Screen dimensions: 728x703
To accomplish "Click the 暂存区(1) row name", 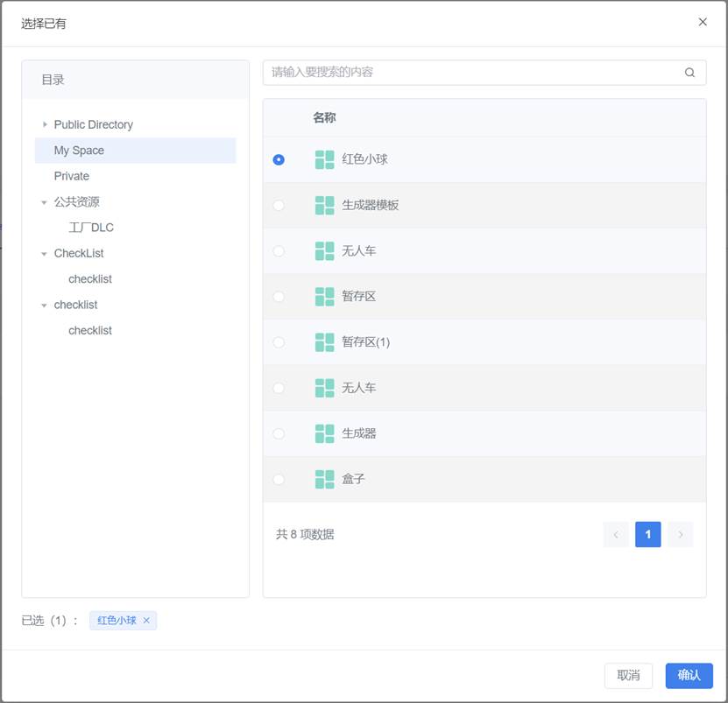I will (x=366, y=342).
